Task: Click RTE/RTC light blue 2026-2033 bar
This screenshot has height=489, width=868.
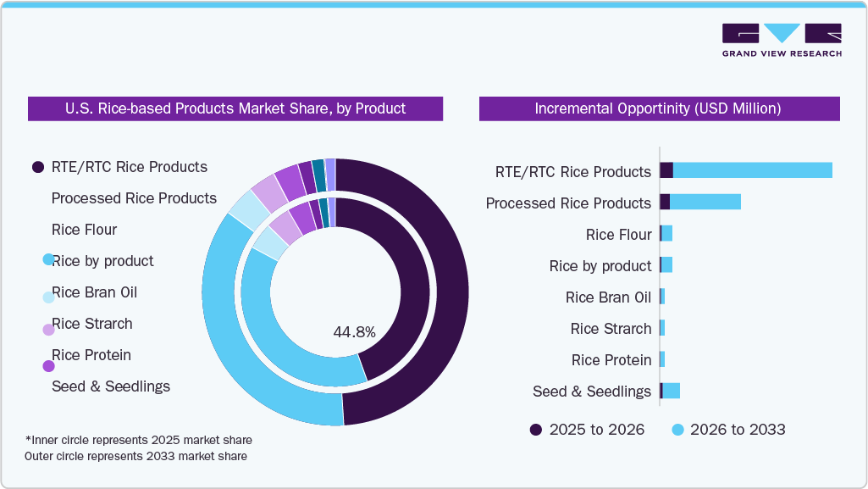Action: tap(752, 170)
